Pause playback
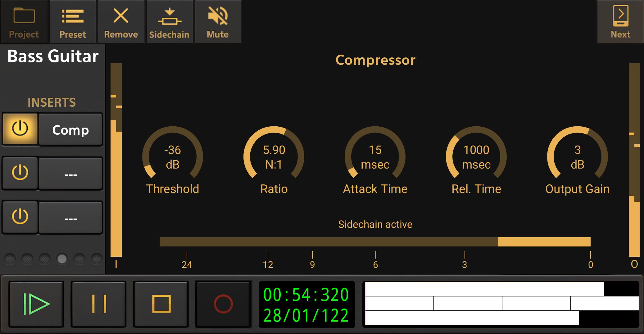 [x=99, y=304]
